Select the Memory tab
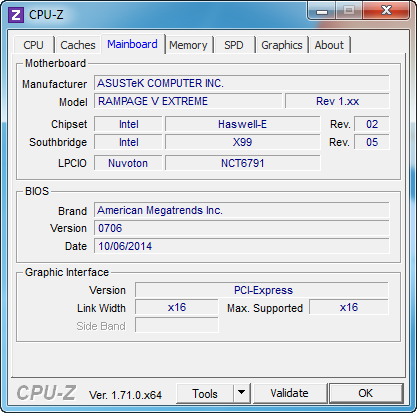The image size is (417, 413). pos(188,45)
